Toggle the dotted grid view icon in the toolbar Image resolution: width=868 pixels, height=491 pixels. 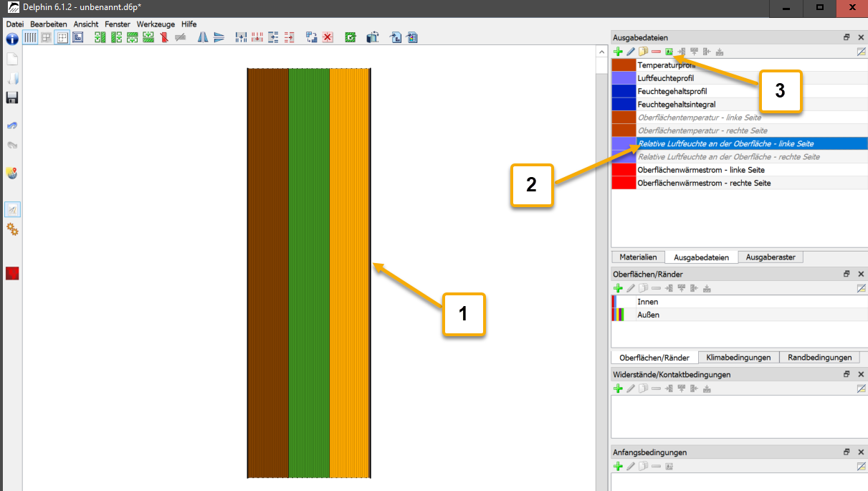click(x=62, y=37)
